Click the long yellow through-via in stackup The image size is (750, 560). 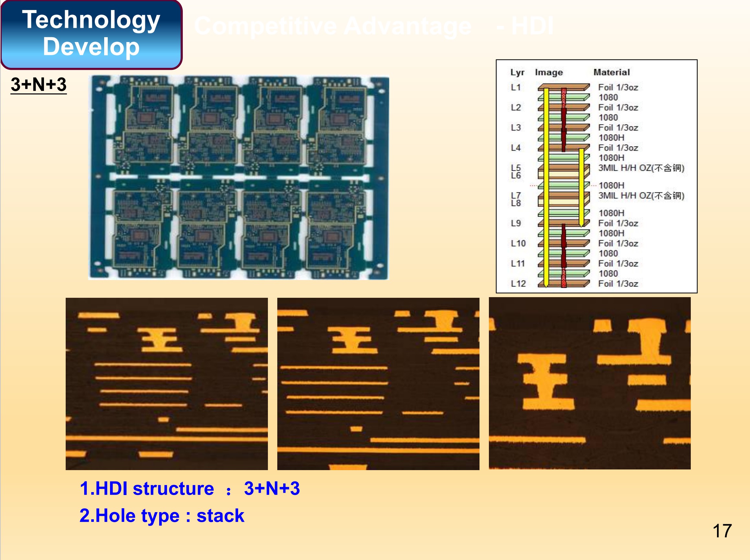point(546,186)
